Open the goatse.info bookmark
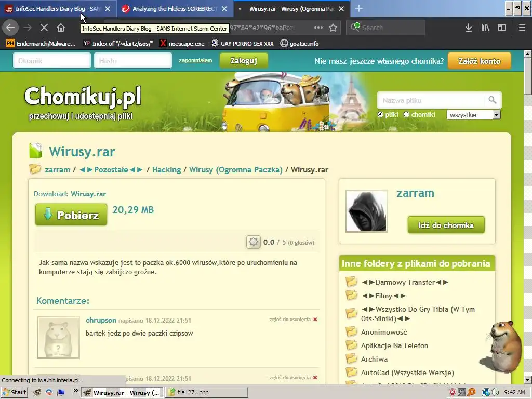 point(299,44)
